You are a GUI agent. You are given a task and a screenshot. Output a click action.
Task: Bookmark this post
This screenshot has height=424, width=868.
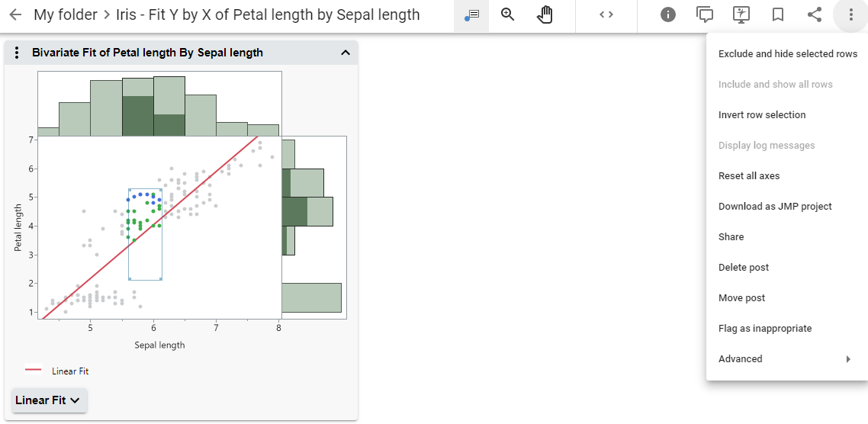[778, 14]
